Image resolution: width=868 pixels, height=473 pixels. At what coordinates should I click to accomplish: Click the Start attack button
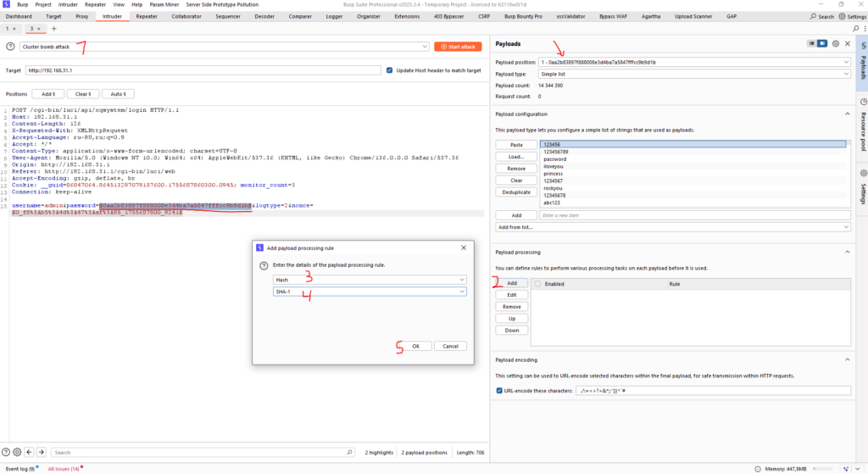pyautogui.click(x=458, y=47)
